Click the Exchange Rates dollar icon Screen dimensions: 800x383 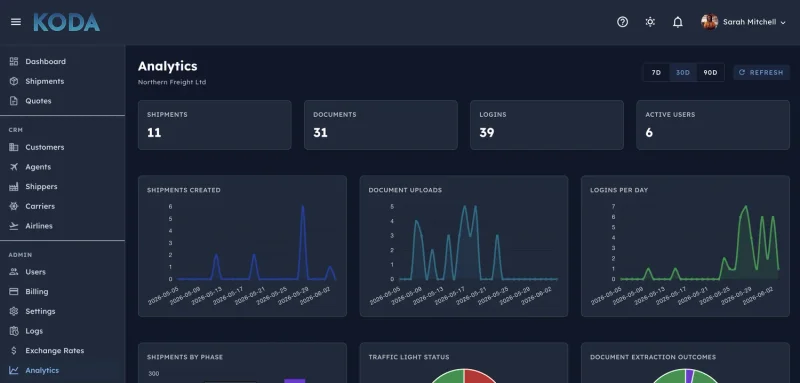(14, 351)
